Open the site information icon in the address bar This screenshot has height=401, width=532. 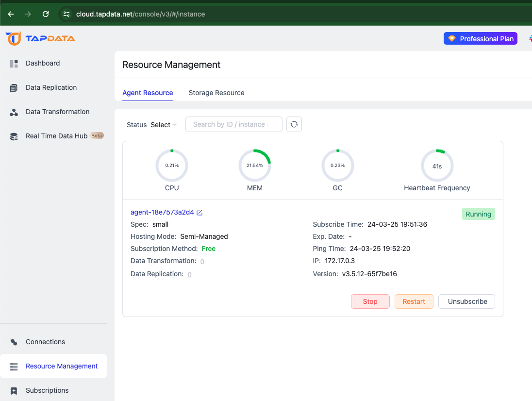tap(66, 14)
